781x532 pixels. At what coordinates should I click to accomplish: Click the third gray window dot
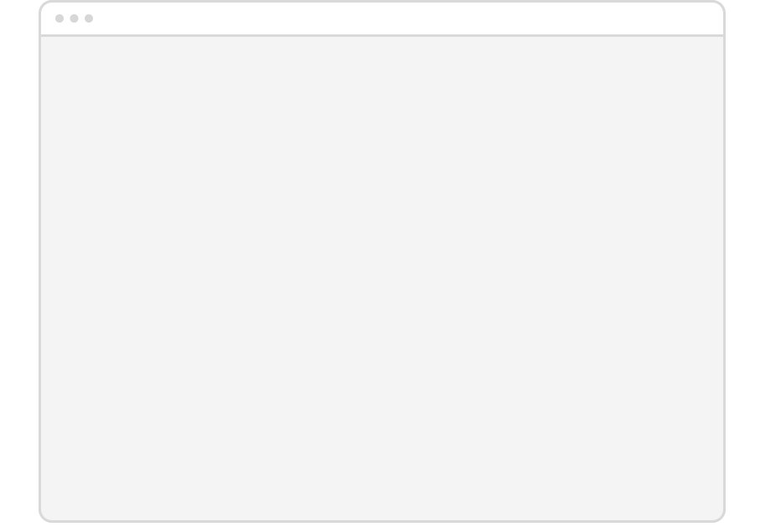(x=89, y=18)
